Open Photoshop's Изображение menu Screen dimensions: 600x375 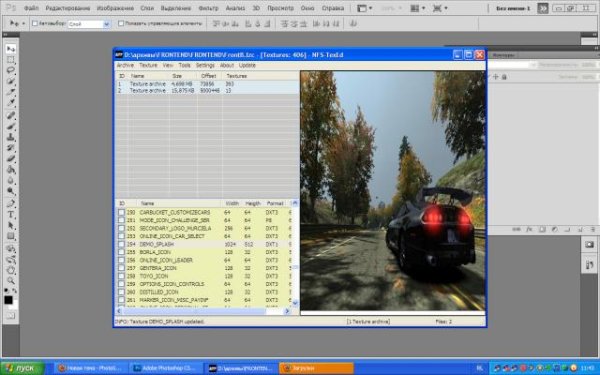click(115, 8)
